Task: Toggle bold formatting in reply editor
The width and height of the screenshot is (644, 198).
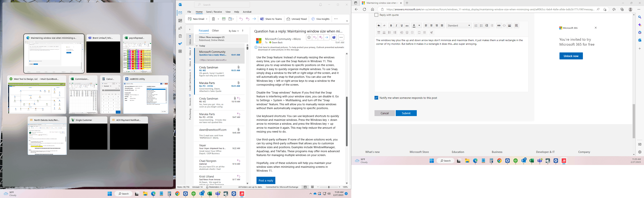Action: (391, 25)
